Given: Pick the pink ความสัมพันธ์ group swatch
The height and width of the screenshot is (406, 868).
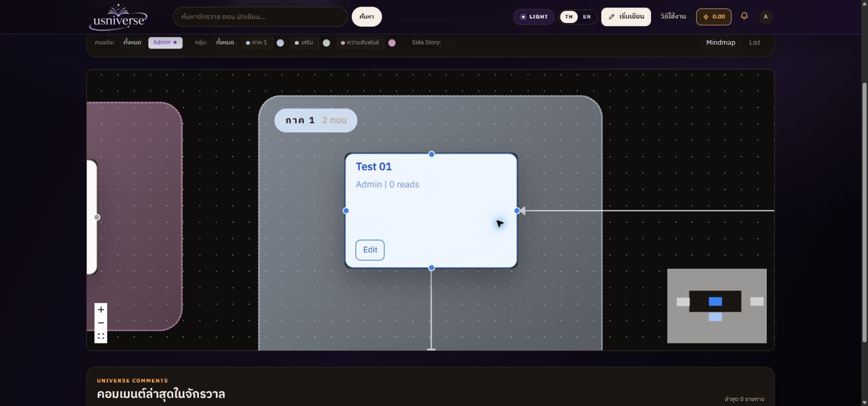Looking at the screenshot, I should [x=392, y=43].
